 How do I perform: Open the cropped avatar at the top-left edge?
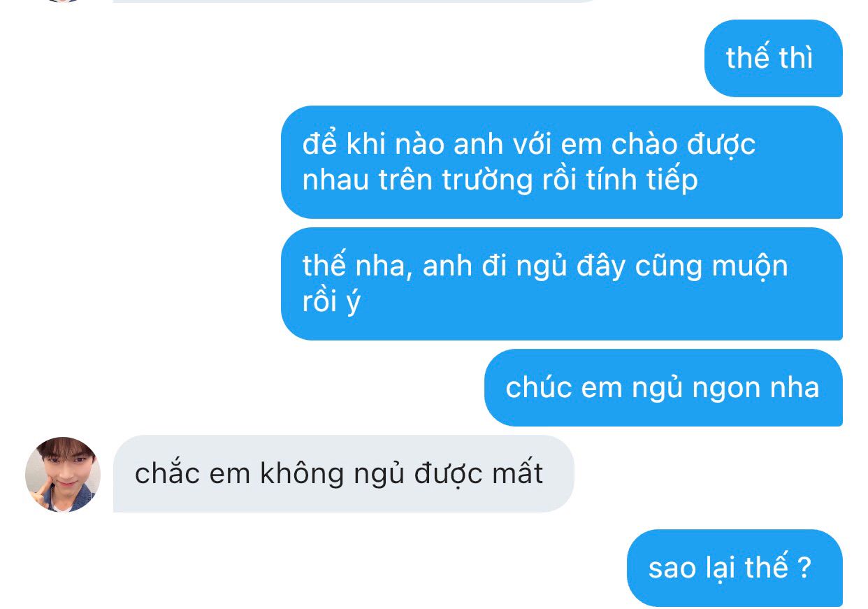[x=69, y=1]
